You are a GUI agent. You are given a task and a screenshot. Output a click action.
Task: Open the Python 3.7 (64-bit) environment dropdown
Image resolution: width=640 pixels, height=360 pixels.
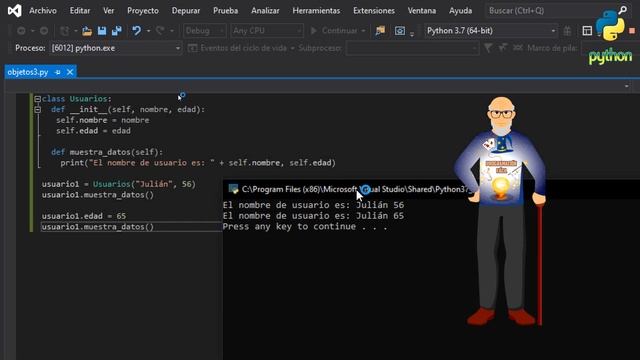click(491, 31)
